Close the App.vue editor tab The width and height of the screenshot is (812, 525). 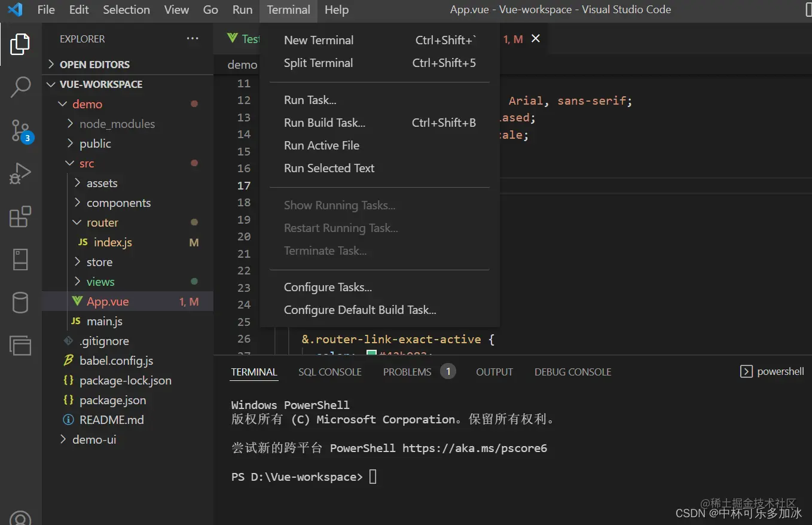[x=536, y=38]
